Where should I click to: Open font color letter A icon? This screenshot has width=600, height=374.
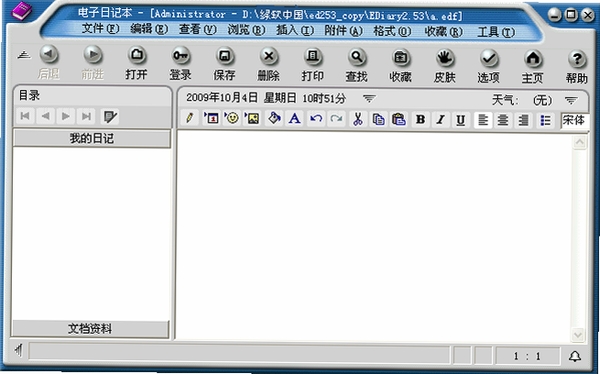(x=295, y=119)
